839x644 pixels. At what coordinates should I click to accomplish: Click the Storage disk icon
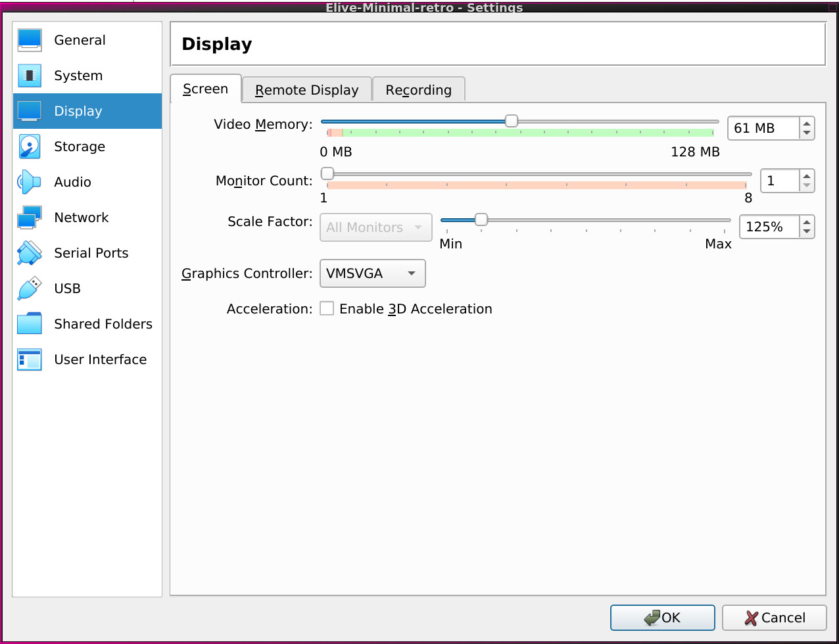(x=30, y=147)
